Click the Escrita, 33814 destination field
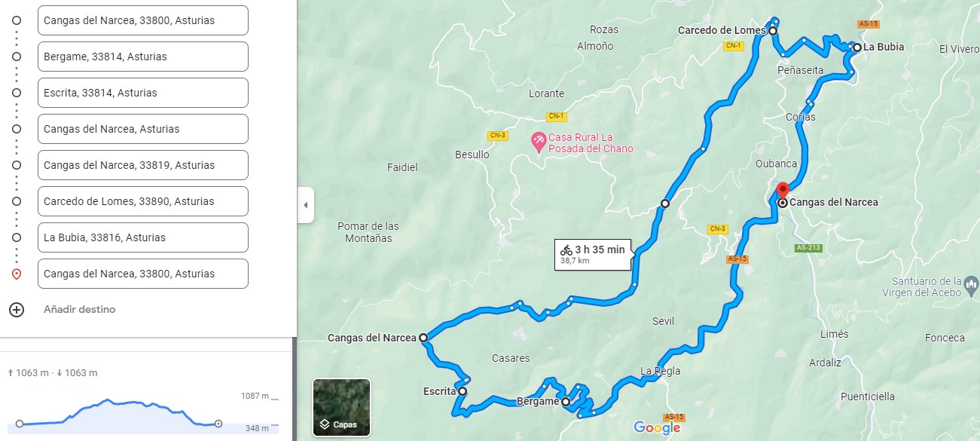 click(x=143, y=93)
